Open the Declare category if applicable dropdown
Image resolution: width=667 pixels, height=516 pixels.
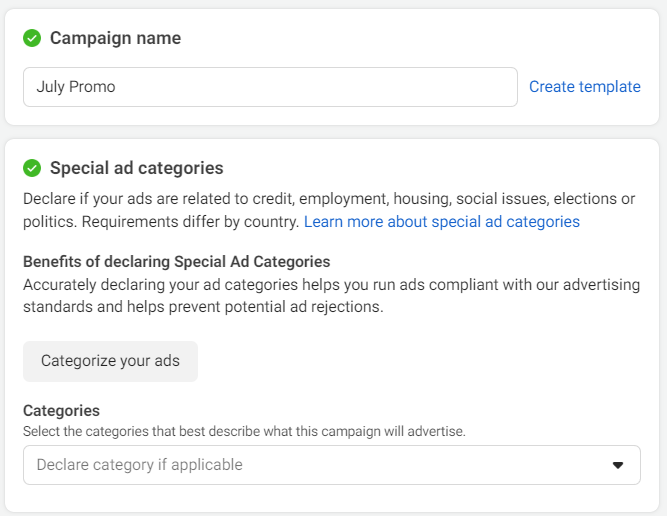point(331,465)
